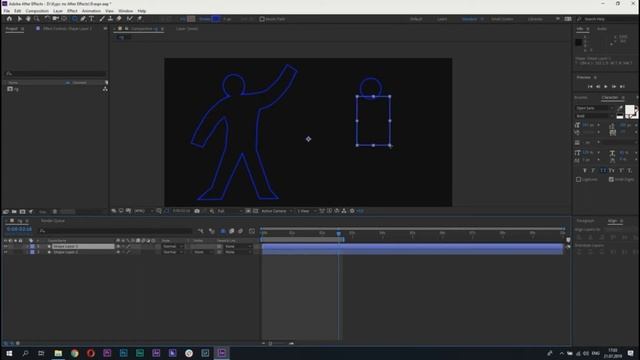The image size is (640, 360).
Task: Switch to the Audio panel tab
Action: pyautogui.click(x=602, y=29)
